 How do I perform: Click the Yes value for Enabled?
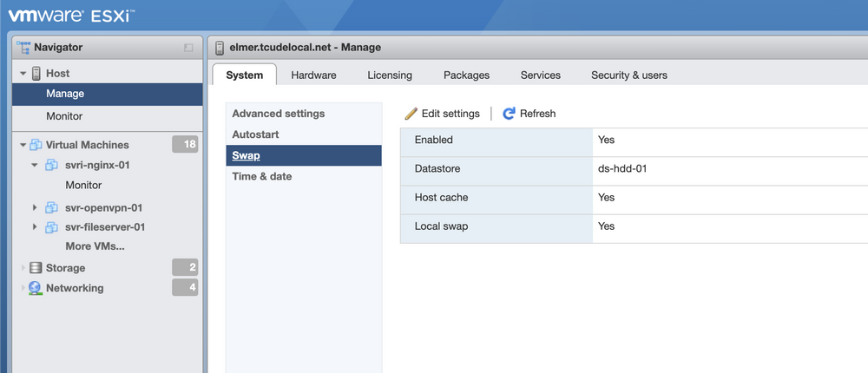(606, 140)
